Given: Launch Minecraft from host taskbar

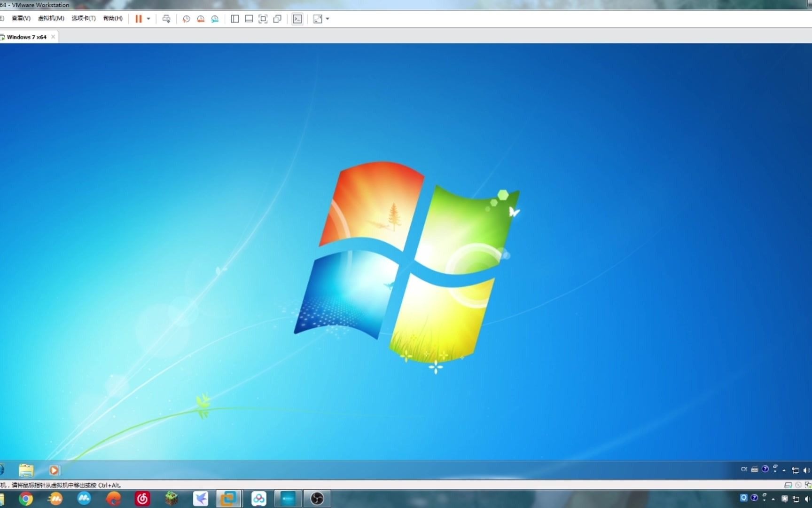Looking at the screenshot, I should pos(172,499).
